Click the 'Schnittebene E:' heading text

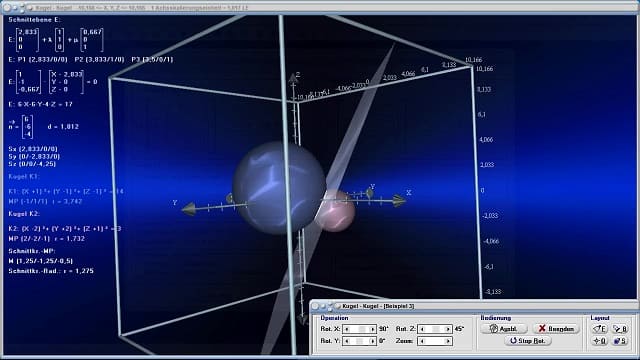(35, 19)
